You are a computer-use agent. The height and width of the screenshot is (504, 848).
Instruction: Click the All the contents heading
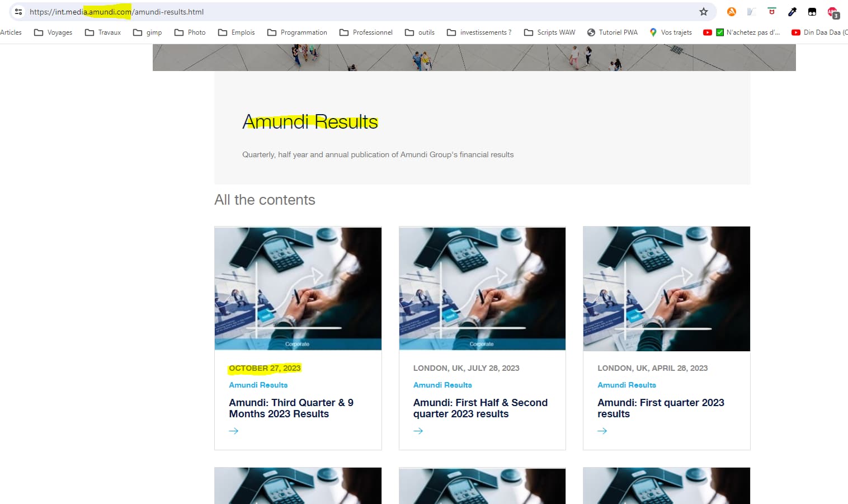[265, 200]
